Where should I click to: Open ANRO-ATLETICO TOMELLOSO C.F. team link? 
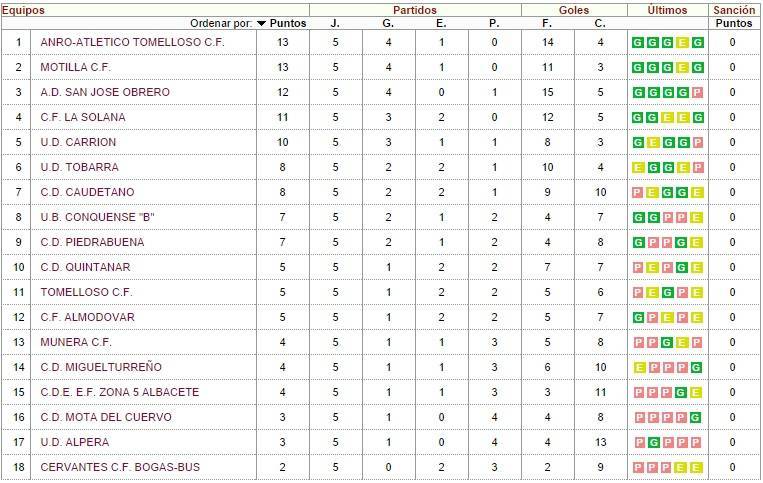(x=133, y=42)
